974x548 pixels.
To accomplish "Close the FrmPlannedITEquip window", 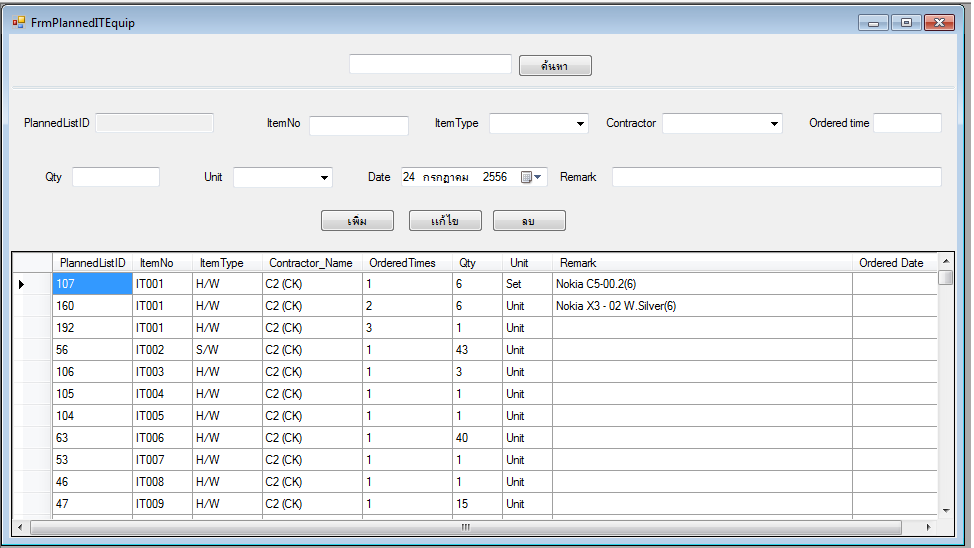I will (x=939, y=23).
